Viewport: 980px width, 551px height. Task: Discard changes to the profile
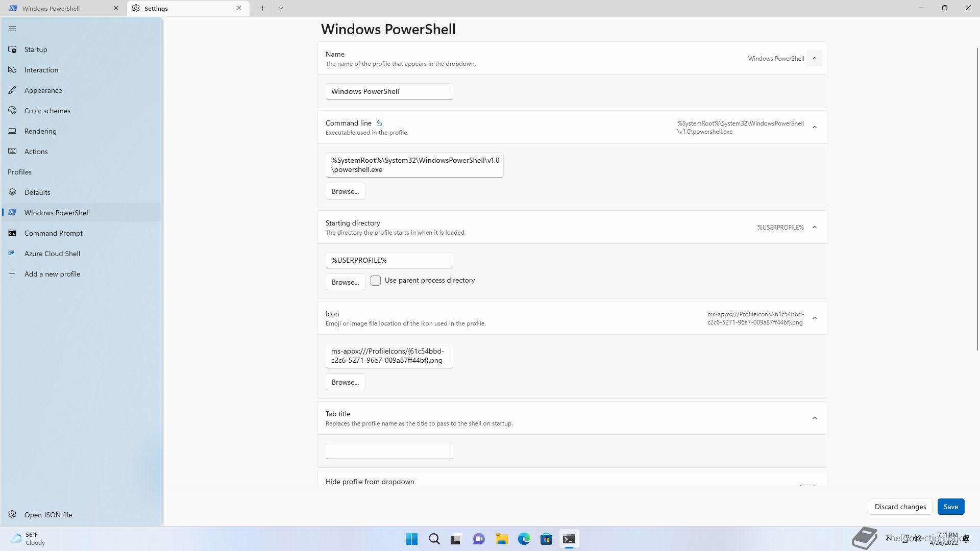tap(900, 507)
